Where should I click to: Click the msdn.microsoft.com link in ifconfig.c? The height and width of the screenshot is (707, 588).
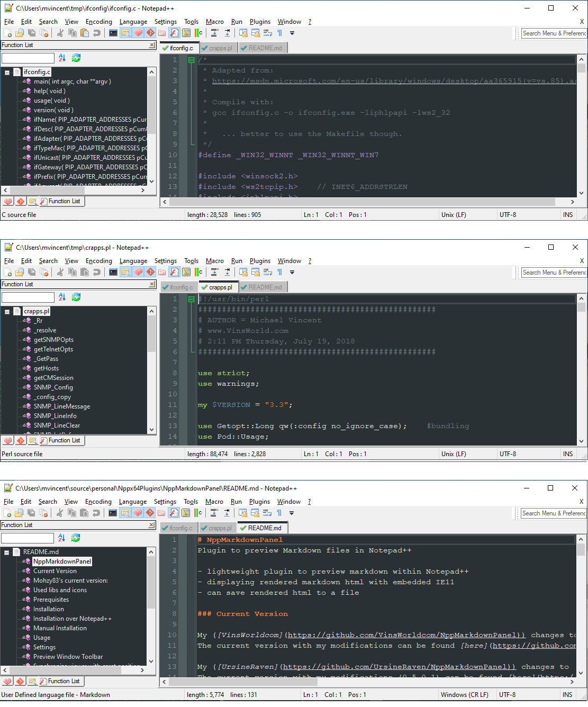(x=318, y=80)
